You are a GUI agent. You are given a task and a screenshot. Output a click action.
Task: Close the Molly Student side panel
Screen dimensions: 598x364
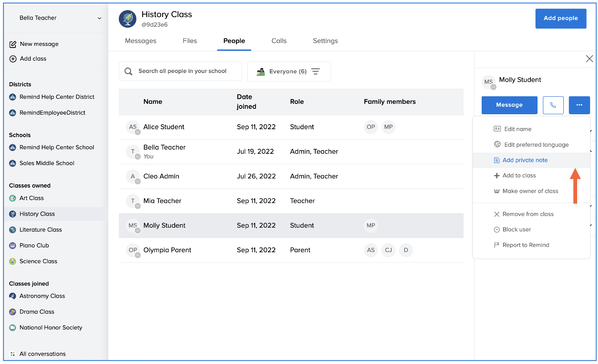pos(589,59)
